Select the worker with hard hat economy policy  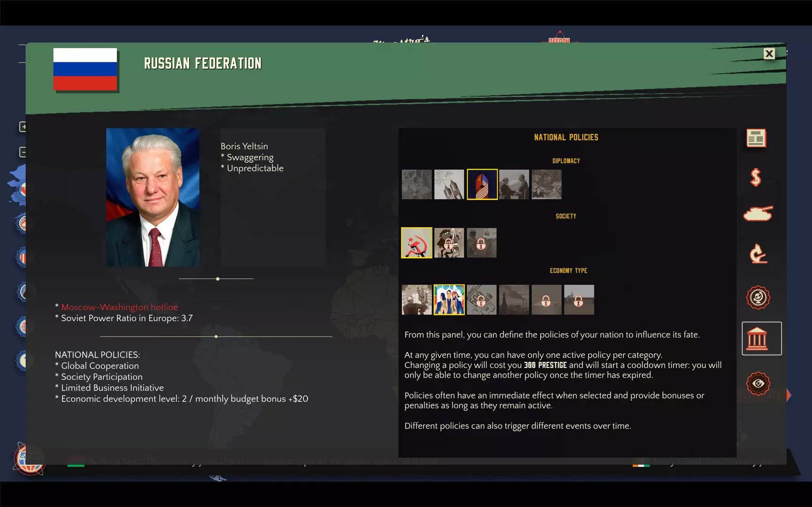pyautogui.click(x=417, y=300)
